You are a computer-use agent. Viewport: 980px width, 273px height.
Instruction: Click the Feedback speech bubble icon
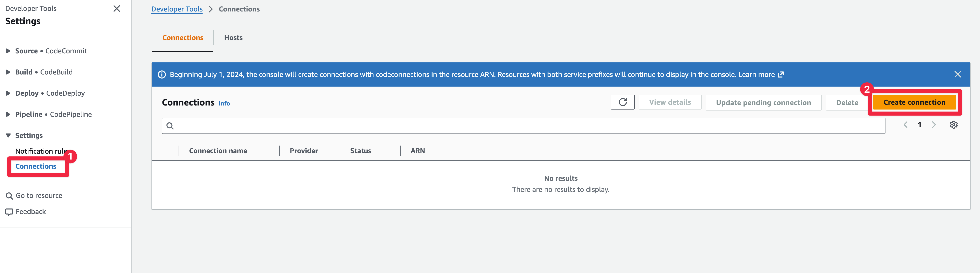pyautogui.click(x=9, y=212)
